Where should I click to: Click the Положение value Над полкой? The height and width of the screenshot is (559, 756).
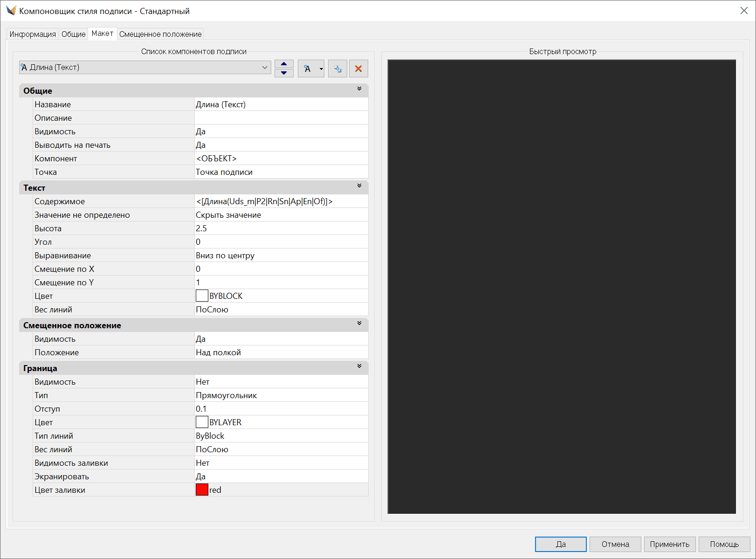[x=282, y=352]
